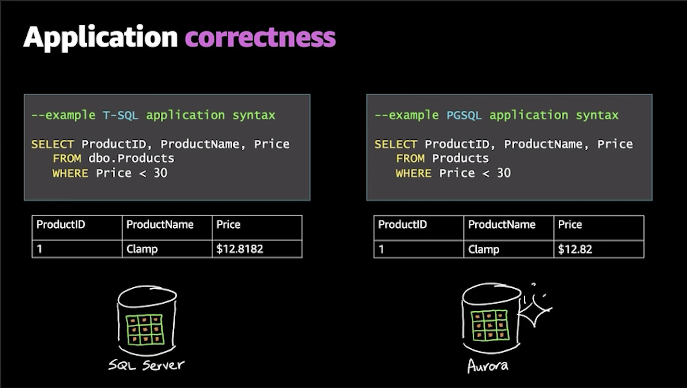687x388 pixels.
Task: Click the green grid inside SQL Server cylinder
Action: (x=145, y=329)
